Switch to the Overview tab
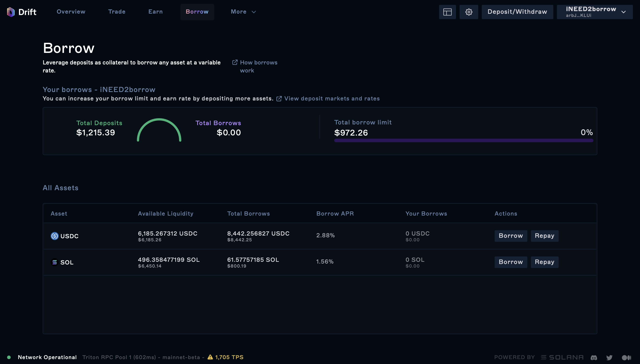The width and height of the screenshot is (640, 364). [x=71, y=12]
